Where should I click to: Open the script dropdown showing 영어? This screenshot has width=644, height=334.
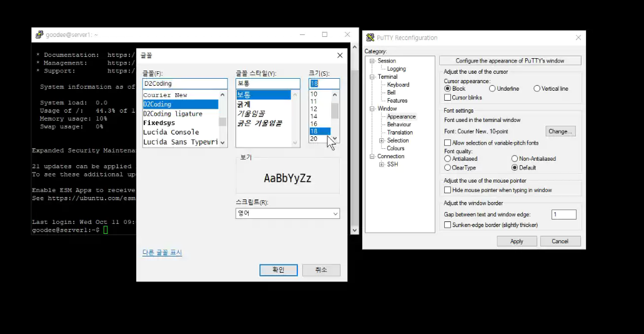pyautogui.click(x=287, y=213)
